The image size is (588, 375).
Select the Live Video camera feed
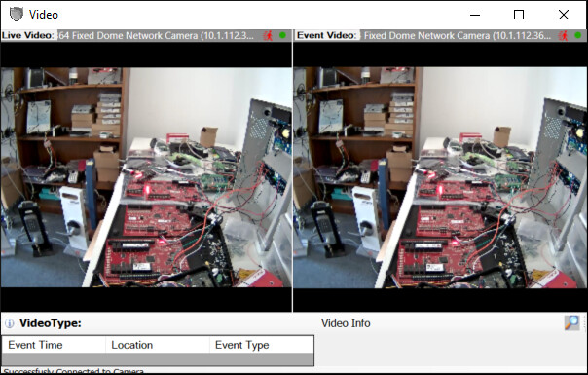click(146, 177)
